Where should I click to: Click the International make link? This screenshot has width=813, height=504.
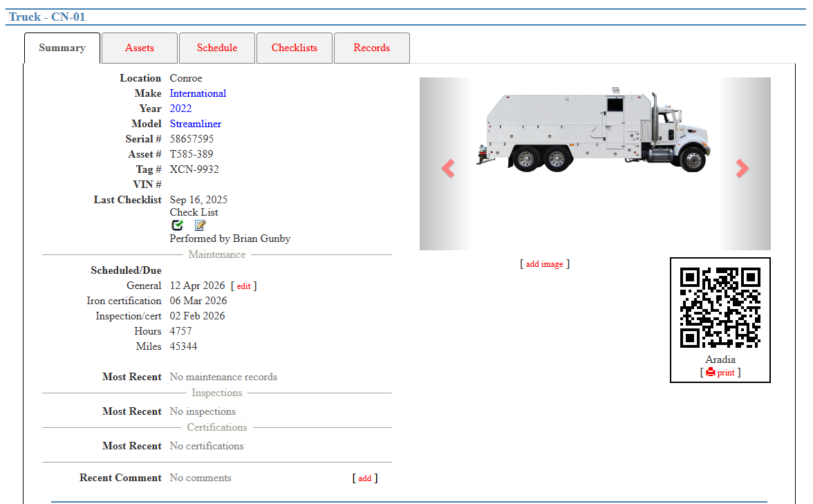click(x=198, y=93)
